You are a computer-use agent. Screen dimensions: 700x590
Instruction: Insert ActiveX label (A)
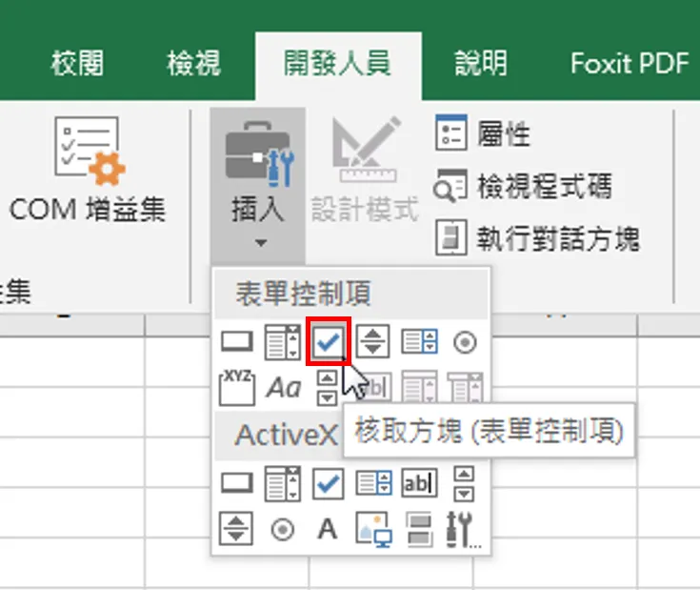[328, 529]
